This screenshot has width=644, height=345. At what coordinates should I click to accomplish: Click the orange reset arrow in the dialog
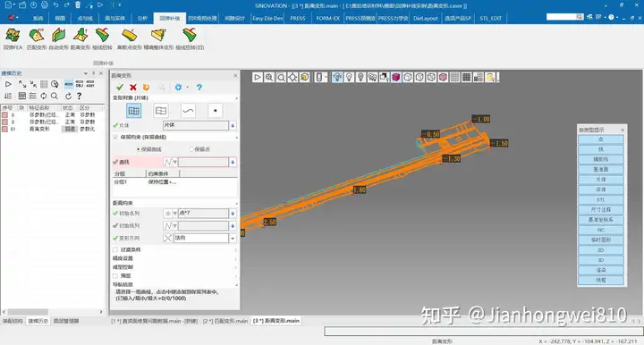click(146, 87)
